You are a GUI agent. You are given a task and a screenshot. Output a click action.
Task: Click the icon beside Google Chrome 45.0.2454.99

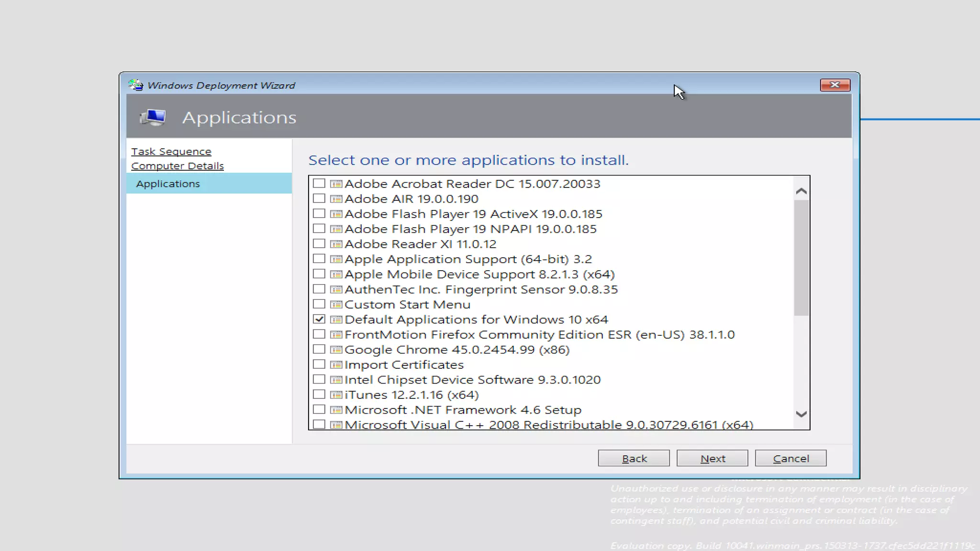(336, 350)
